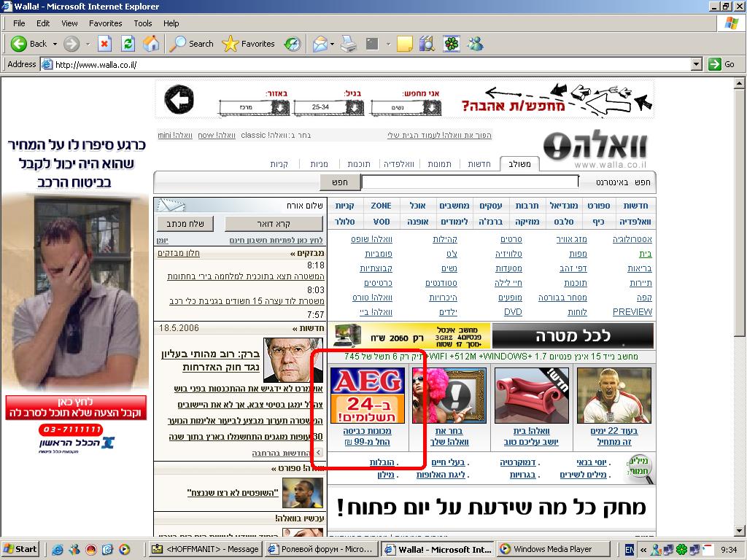Open the region dropdown showing מרכז
The height and width of the screenshot is (560, 747).
click(255, 108)
